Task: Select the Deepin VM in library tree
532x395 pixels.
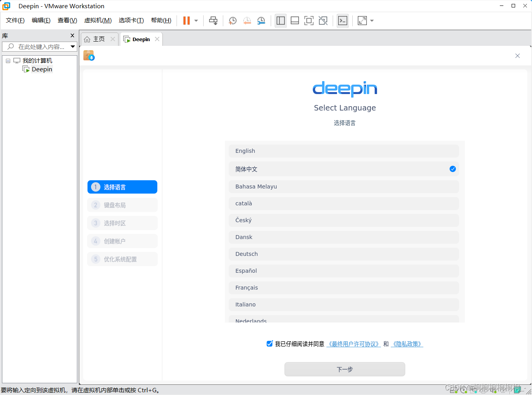Action: [x=42, y=69]
